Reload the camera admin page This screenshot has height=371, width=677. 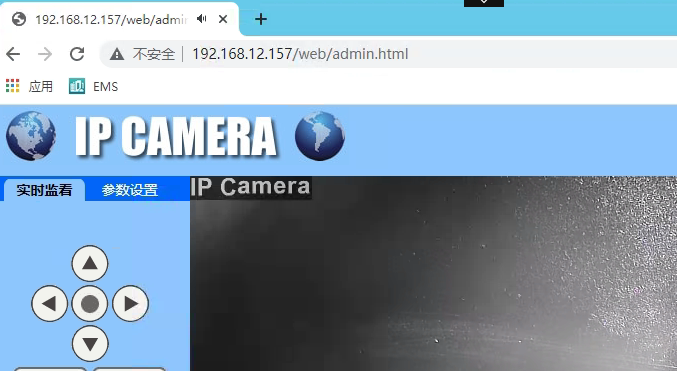(77, 54)
